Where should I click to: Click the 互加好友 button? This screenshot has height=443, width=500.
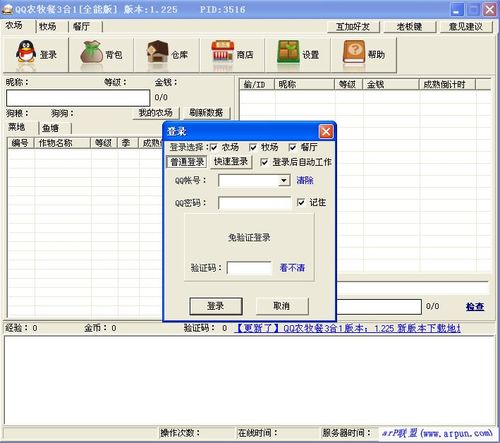353,27
